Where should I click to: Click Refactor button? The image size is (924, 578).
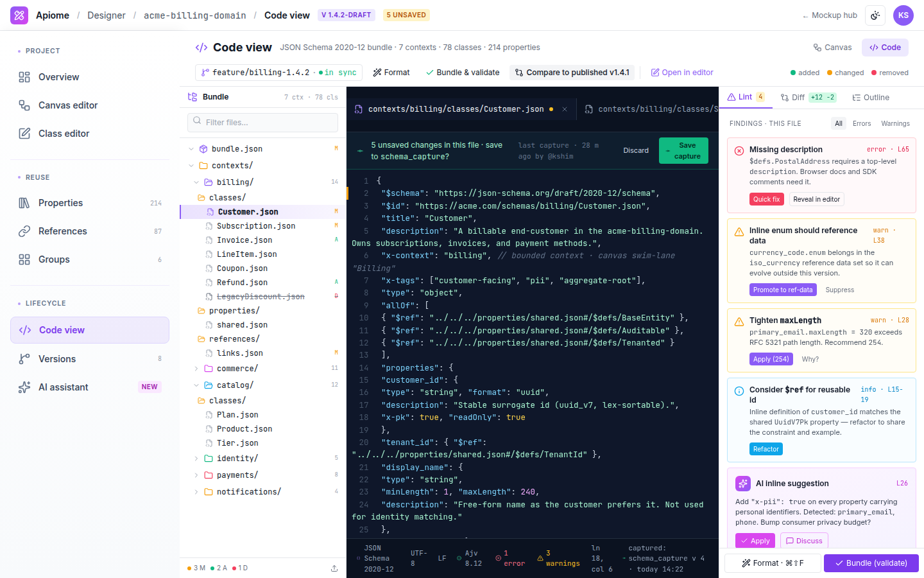tap(766, 449)
